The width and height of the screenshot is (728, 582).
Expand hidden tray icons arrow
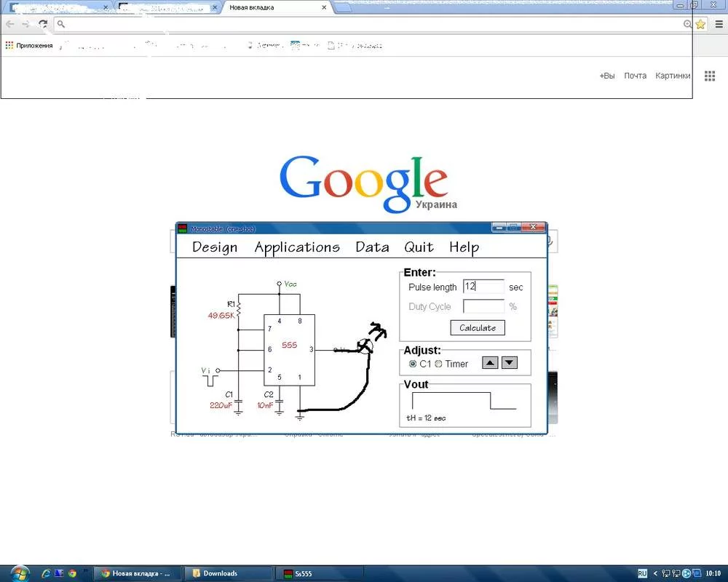pyautogui.click(x=655, y=574)
